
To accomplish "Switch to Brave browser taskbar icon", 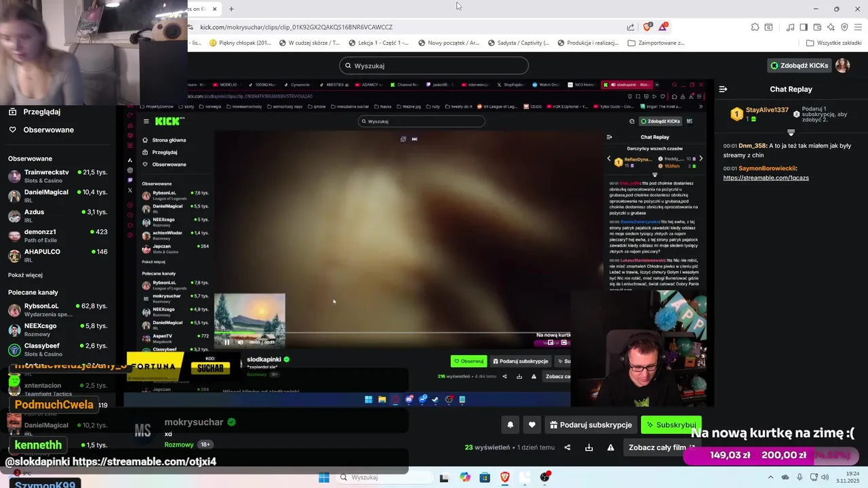I will click(x=505, y=477).
